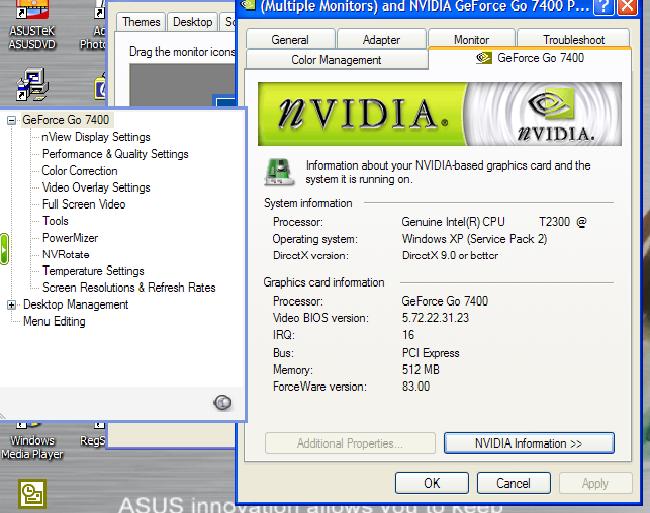
Task: Expand the Desktop Management tree node
Action: tap(12, 305)
